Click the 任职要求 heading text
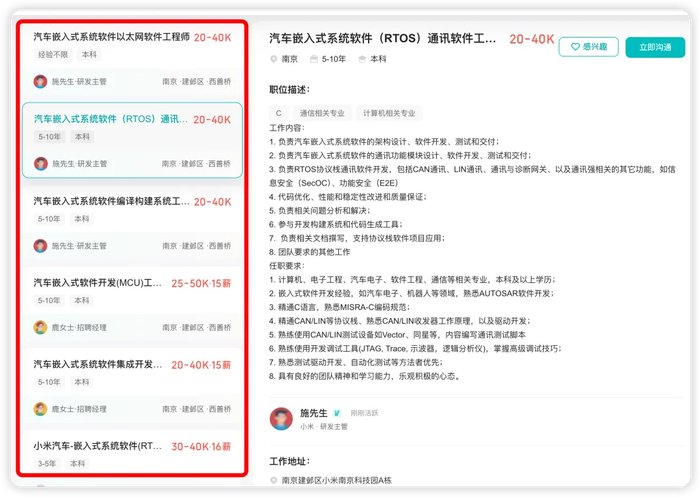The image size is (700, 497). click(x=287, y=266)
